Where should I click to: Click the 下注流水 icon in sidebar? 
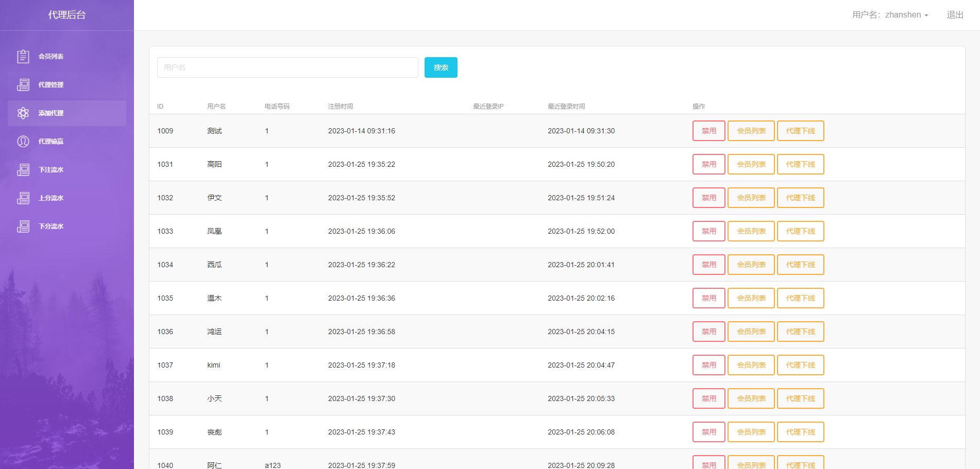pos(23,170)
